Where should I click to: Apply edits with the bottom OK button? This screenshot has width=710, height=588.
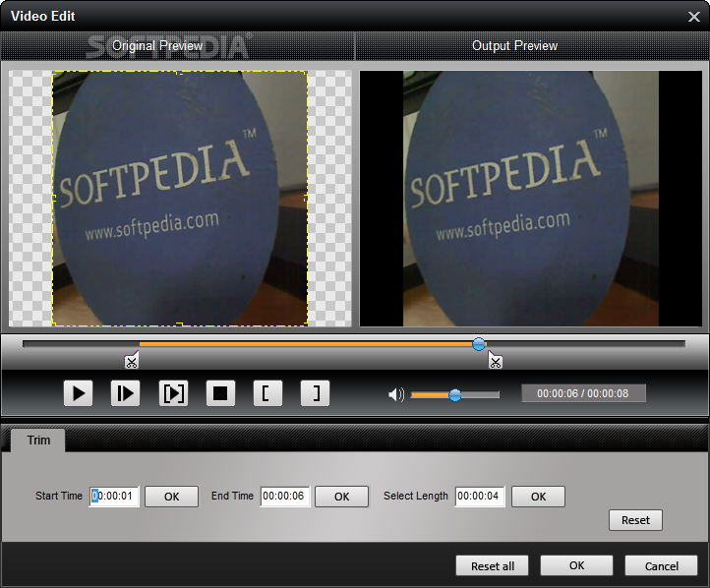576,565
